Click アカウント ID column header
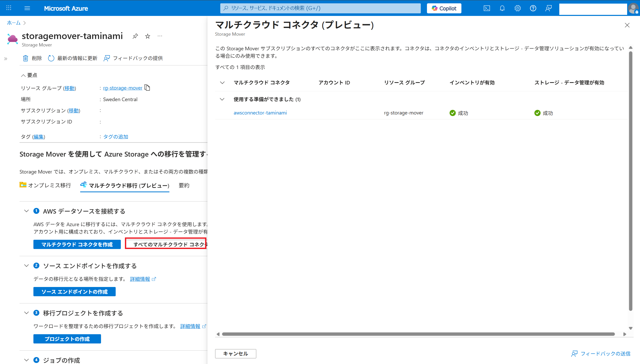This screenshot has width=640, height=364. pos(334,83)
